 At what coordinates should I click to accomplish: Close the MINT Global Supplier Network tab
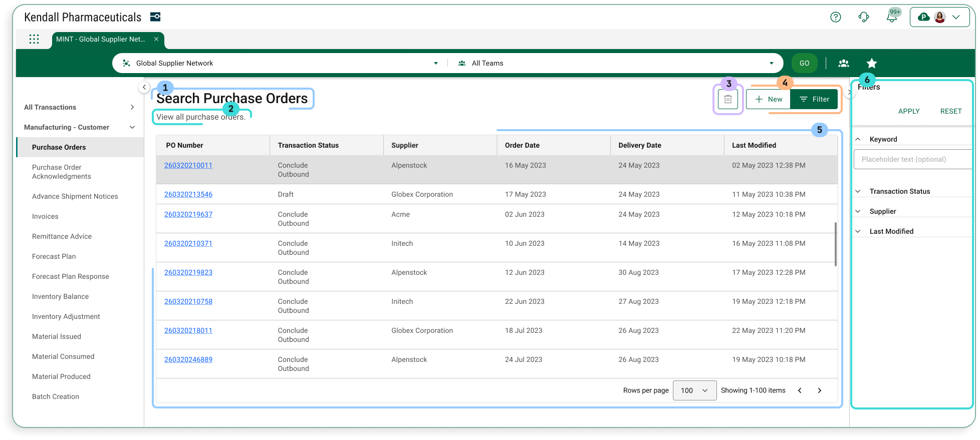click(x=156, y=39)
